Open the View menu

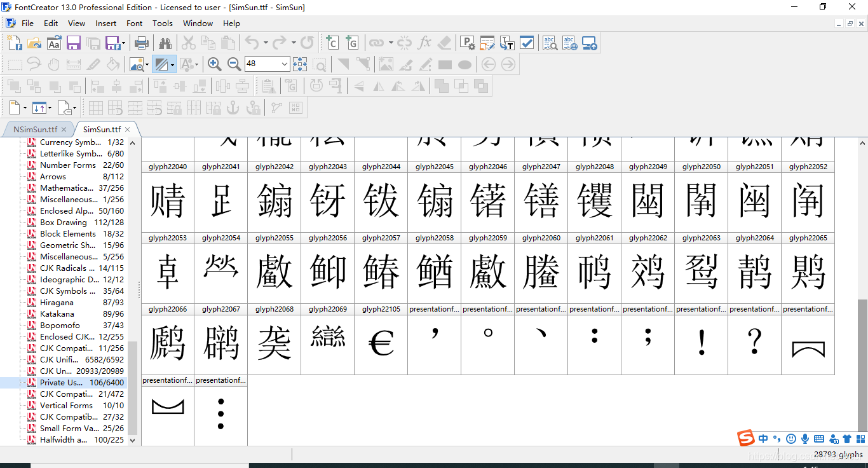76,23
